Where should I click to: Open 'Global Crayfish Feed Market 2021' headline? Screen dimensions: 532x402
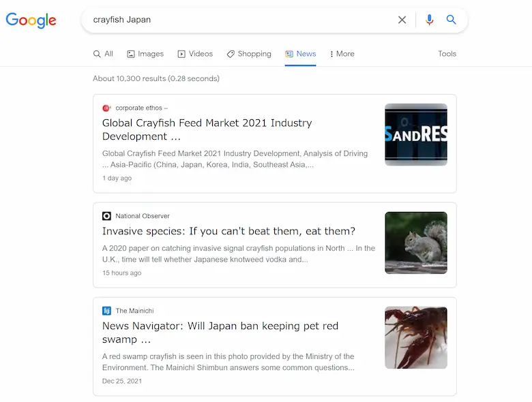point(207,129)
